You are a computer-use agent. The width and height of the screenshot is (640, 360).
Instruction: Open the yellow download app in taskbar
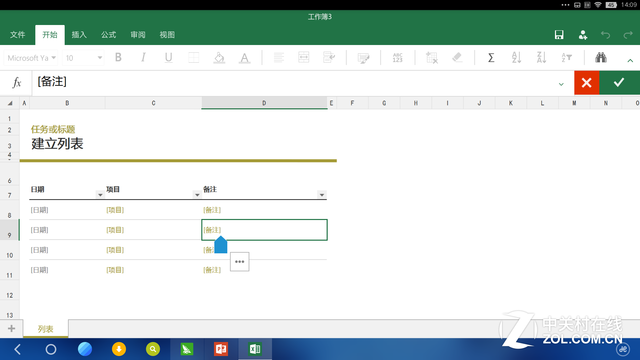coord(119,349)
